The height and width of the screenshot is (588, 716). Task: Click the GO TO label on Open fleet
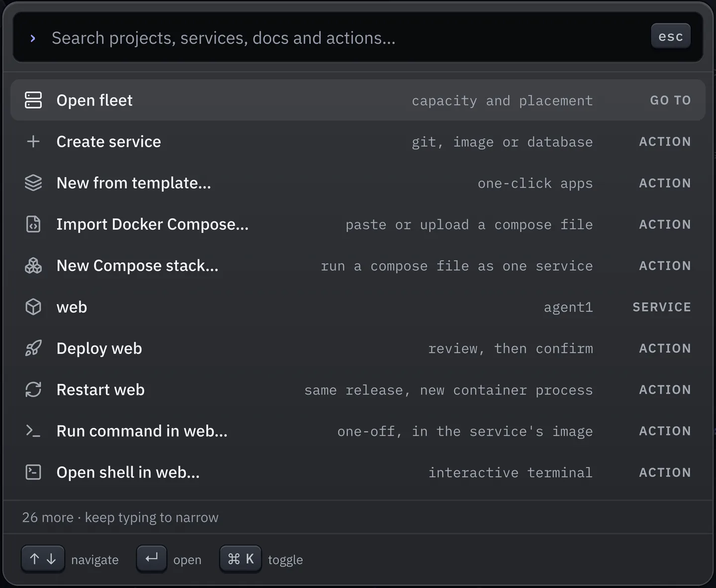tap(670, 100)
